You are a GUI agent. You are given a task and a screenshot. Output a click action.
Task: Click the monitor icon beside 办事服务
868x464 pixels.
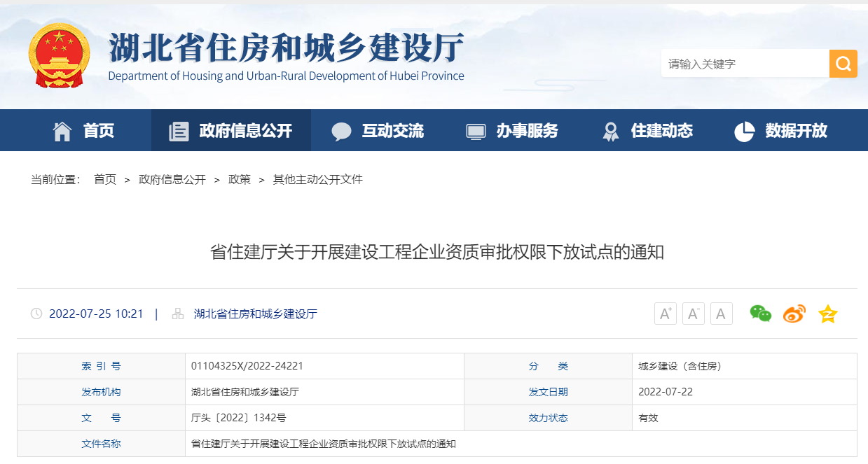coord(476,131)
